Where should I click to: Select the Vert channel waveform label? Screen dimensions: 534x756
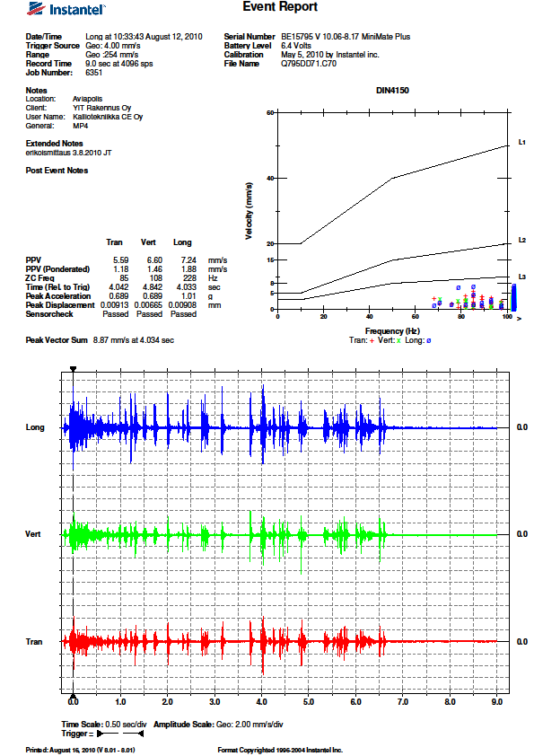click(x=33, y=534)
